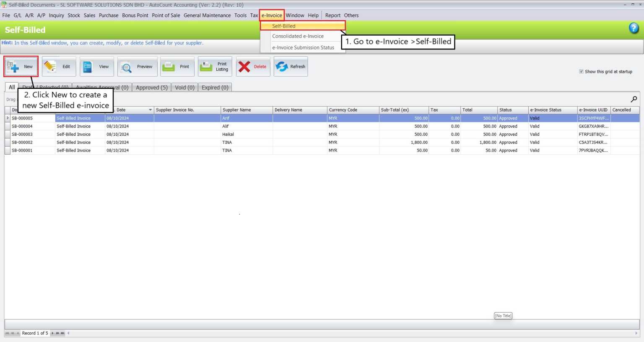Jump to the last record in navigator
The width and height of the screenshot is (644, 342).
click(x=62, y=333)
